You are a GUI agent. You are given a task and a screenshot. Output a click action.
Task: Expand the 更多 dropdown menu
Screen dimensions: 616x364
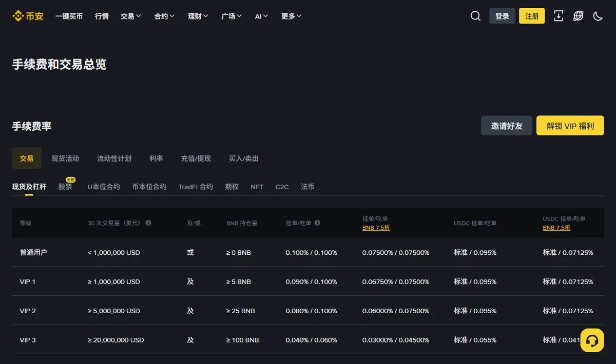[x=292, y=16]
